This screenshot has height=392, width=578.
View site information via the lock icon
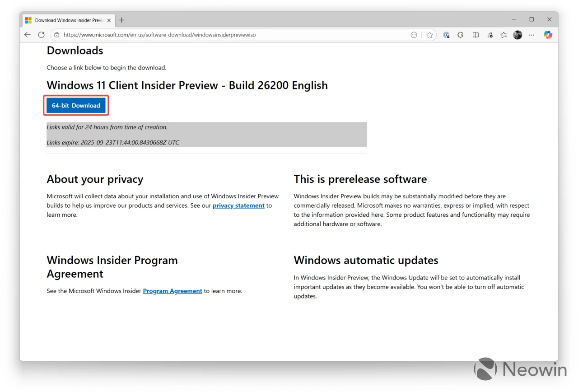(56, 35)
